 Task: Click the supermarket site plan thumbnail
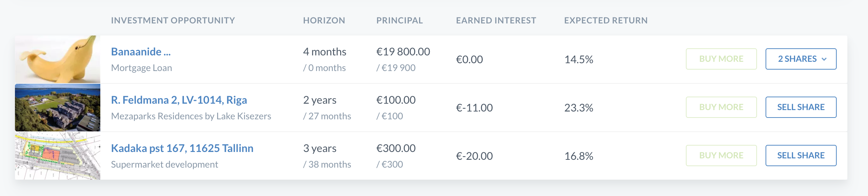point(58,156)
